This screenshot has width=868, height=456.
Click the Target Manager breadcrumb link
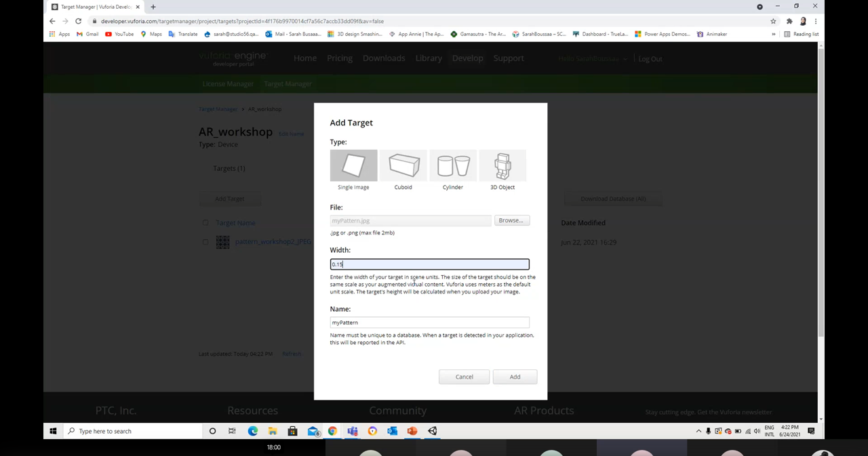pyautogui.click(x=218, y=109)
